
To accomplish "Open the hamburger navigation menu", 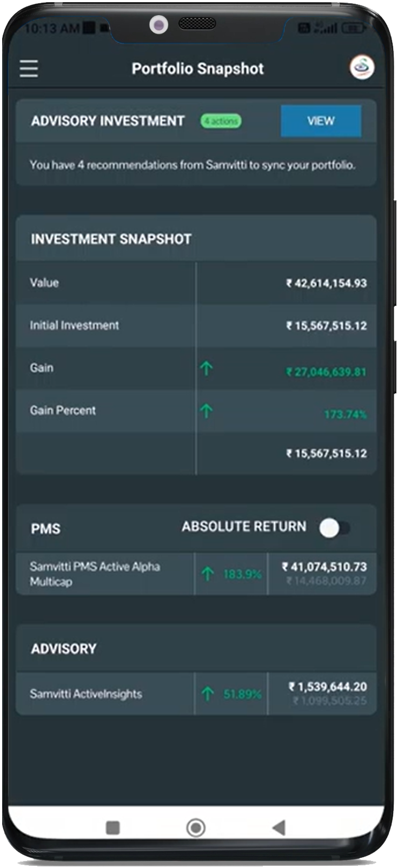I will tap(29, 69).
